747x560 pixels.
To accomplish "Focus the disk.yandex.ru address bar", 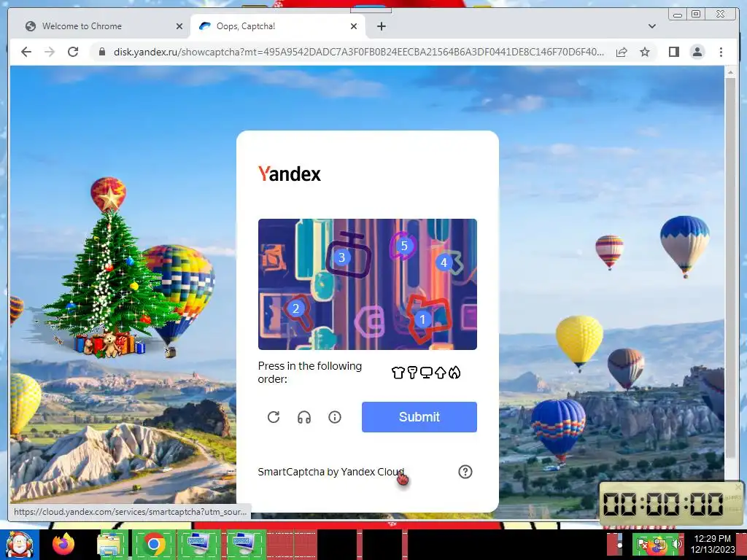I will coord(358,52).
